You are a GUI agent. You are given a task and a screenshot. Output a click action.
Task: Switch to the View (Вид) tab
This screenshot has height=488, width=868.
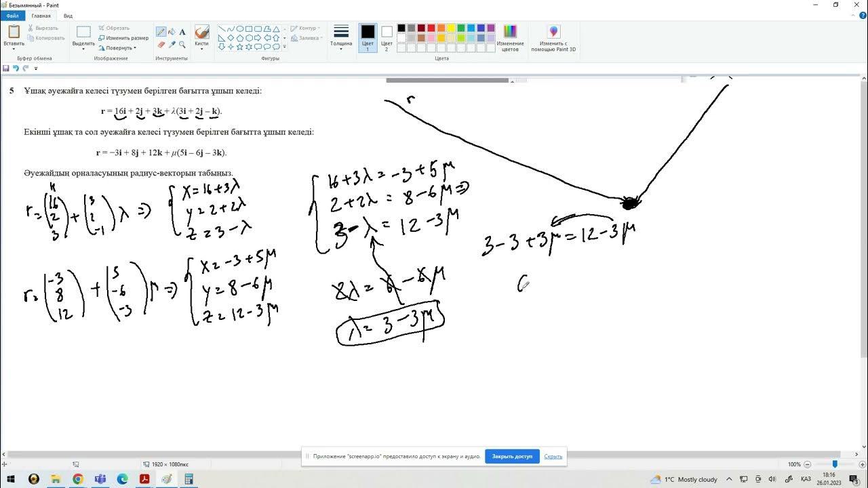point(68,16)
